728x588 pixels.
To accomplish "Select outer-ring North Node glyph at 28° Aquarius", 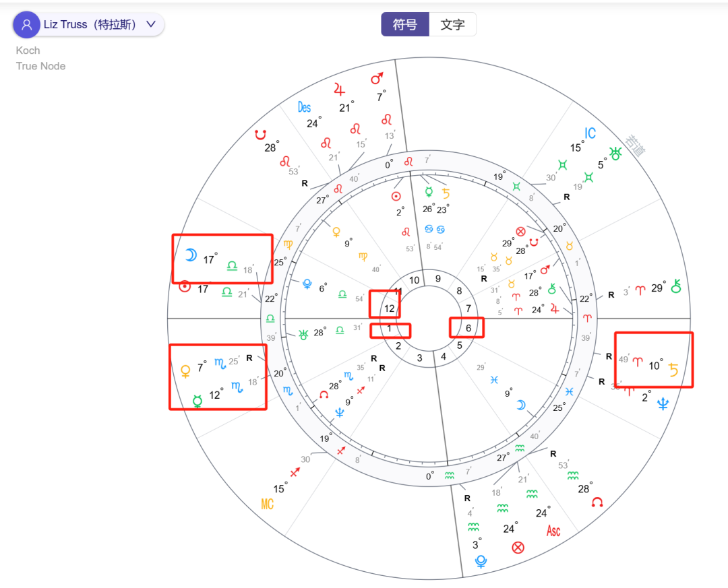I will pyautogui.click(x=597, y=502).
